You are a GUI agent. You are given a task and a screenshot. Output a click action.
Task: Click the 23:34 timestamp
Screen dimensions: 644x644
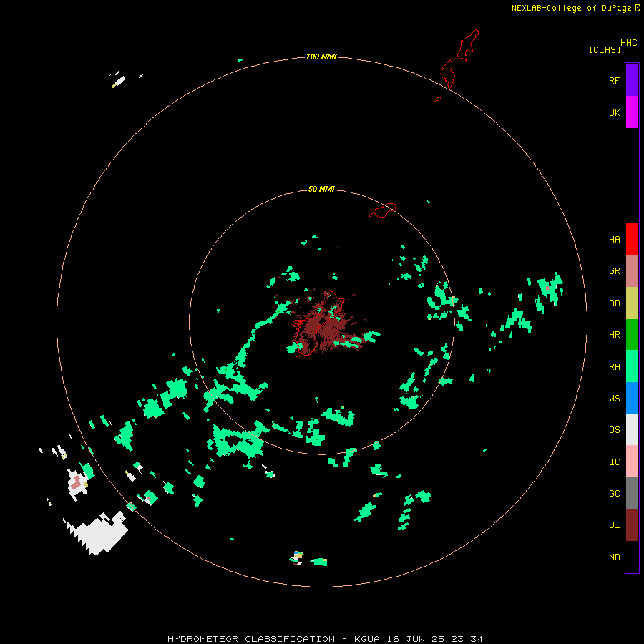click(467, 639)
